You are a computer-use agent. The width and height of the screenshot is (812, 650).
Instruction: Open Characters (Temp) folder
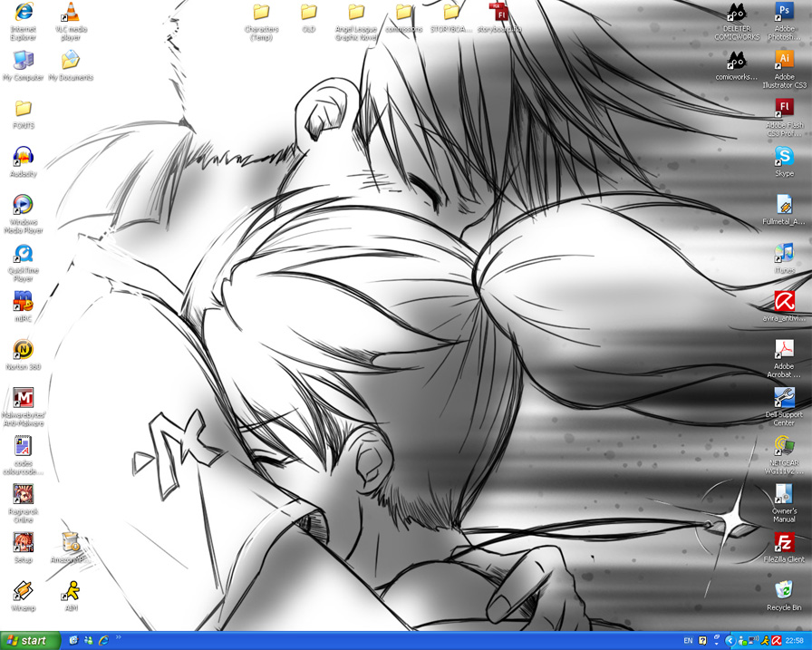tap(262, 22)
